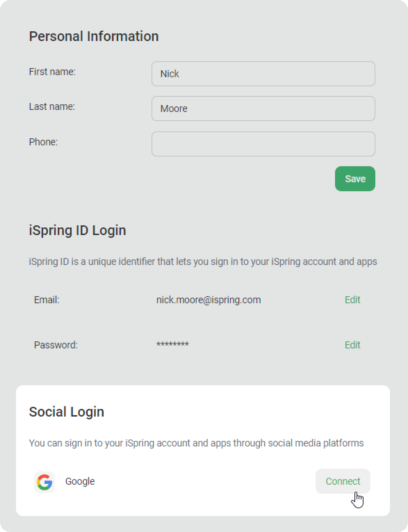Viewport: 408px width, 532px height.
Task: Click the Social Login heading
Action: point(66,412)
